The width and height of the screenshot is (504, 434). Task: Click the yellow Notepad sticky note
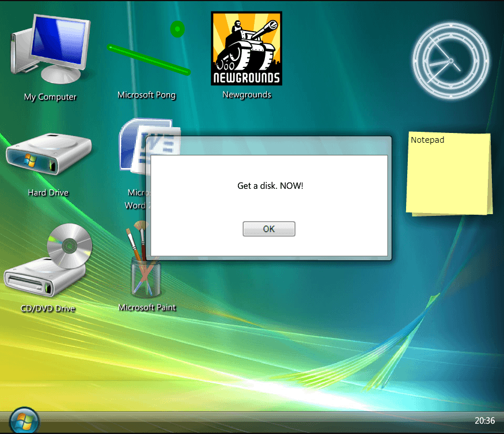(449, 173)
